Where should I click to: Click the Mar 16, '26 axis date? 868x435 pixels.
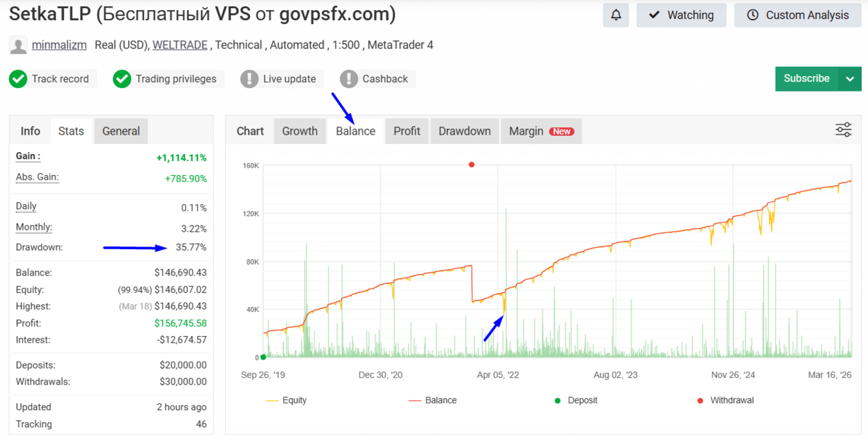830,375
